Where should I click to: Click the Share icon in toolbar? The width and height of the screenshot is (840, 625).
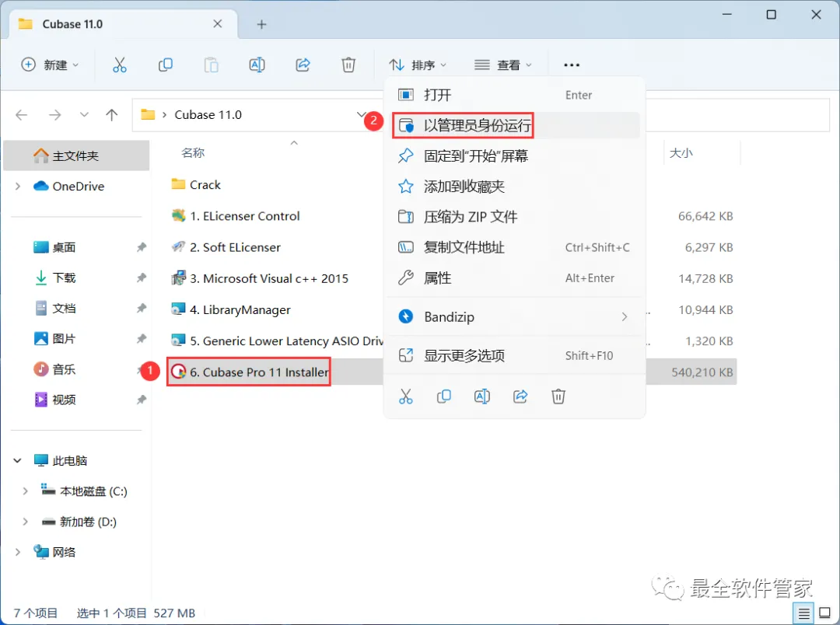pyautogui.click(x=303, y=65)
